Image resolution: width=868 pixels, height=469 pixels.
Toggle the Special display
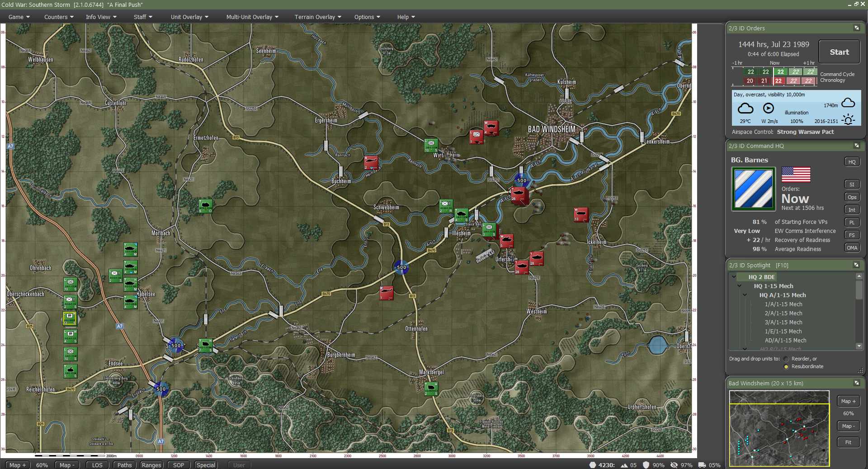[206, 465]
